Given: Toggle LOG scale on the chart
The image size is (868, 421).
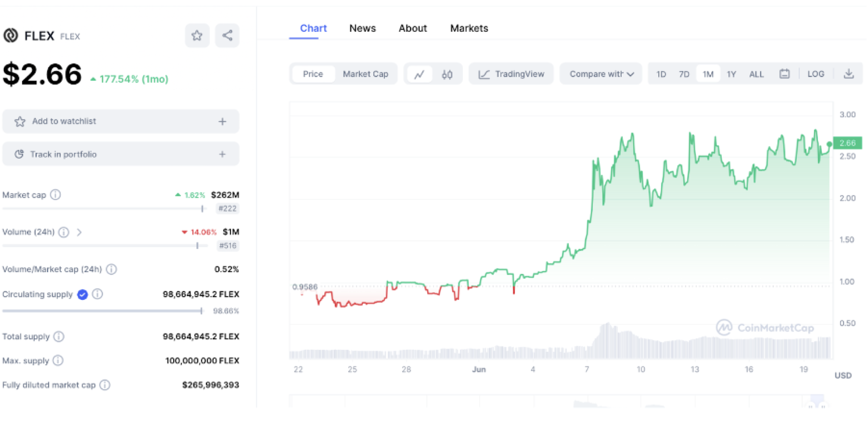Looking at the screenshot, I should tap(816, 74).
